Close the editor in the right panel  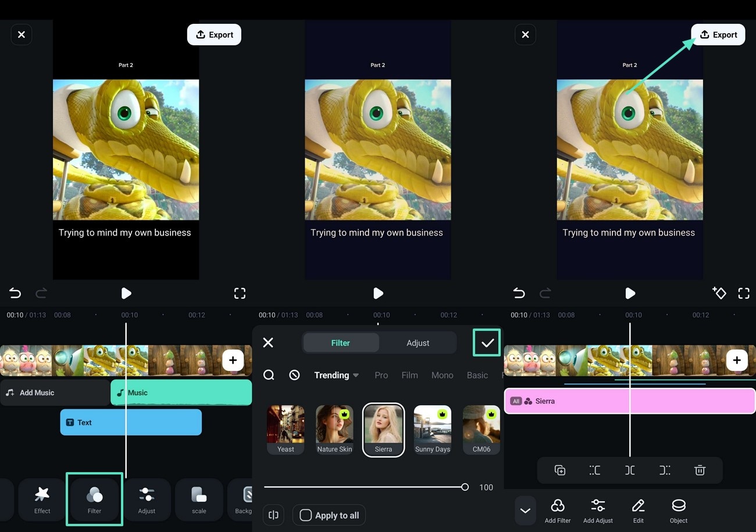tap(525, 35)
